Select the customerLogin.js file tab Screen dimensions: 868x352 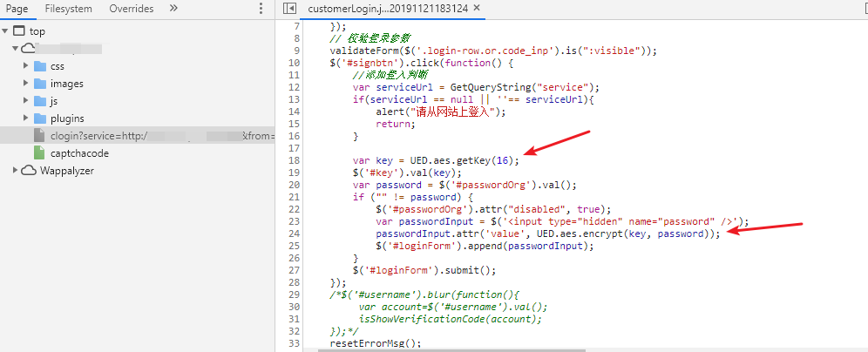point(388,9)
